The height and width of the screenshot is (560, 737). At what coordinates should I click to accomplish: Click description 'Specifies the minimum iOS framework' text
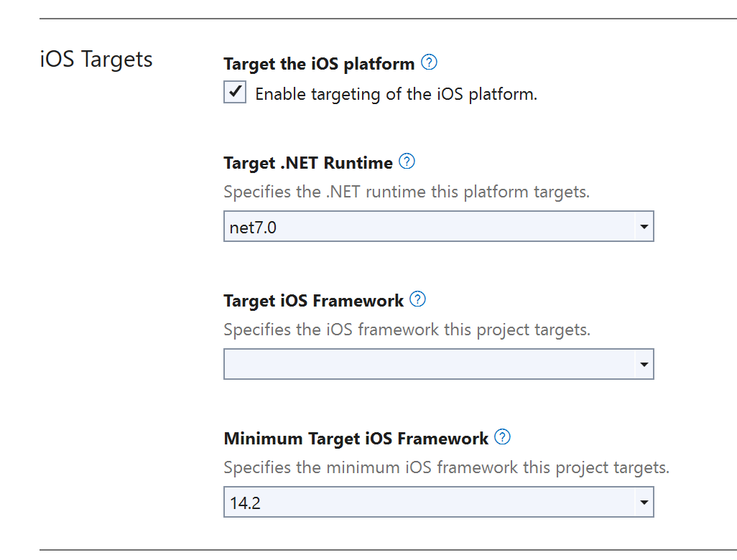tap(445, 468)
